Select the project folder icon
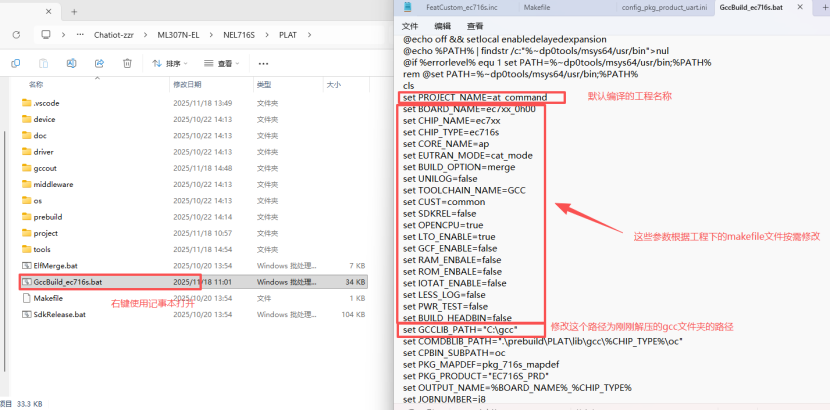The width and height of the screenshot is (830, 411). pos(27,233)
